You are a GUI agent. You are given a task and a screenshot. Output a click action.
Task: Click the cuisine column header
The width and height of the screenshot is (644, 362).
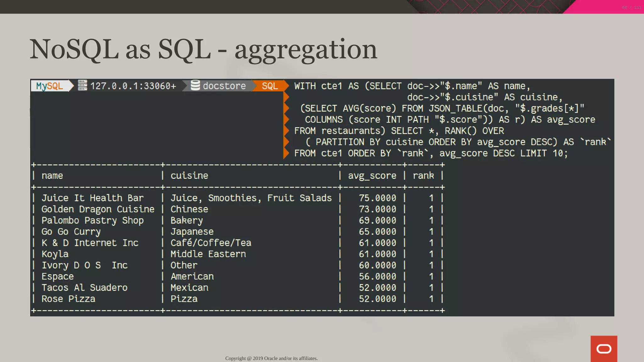(x=189, y=176)
